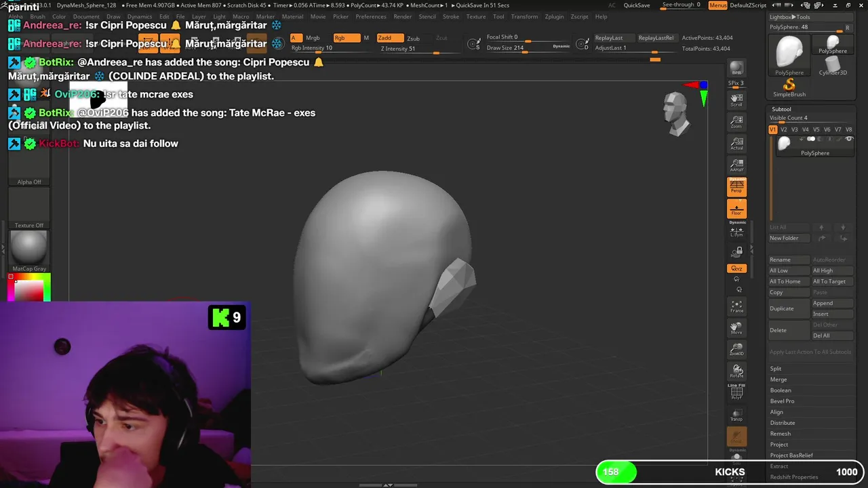Toggle XYZ rotation mode
868x488 pixels.
pos(736,268)
